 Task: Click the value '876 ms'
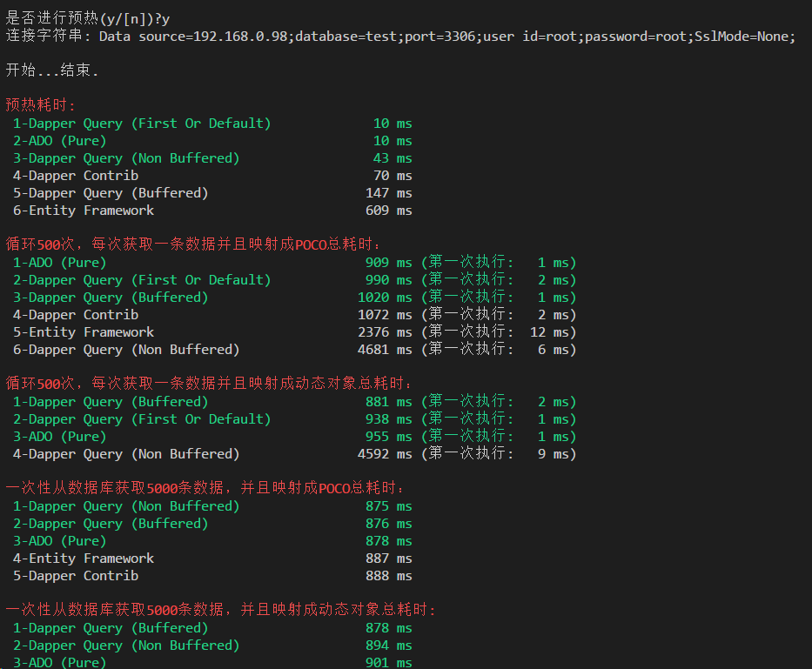pyautogui.click(x=389, y=524)
